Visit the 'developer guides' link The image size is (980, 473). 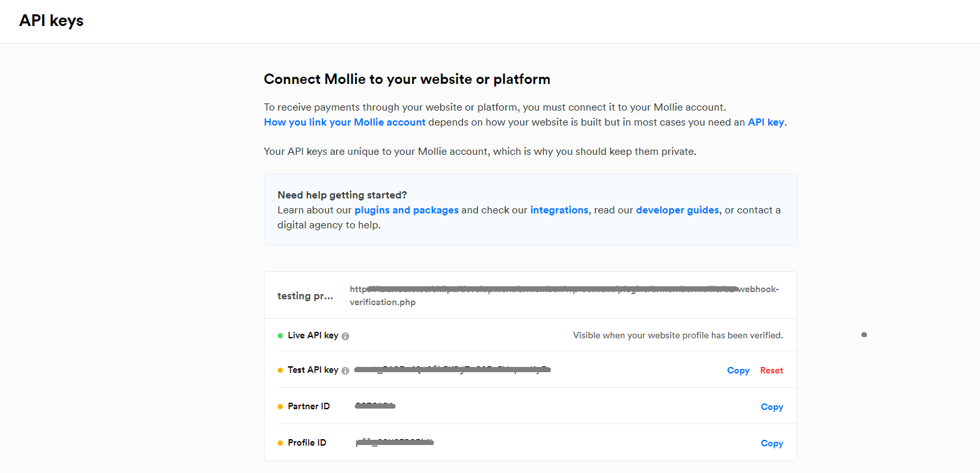pyautogui.click(x=678, y=210)
